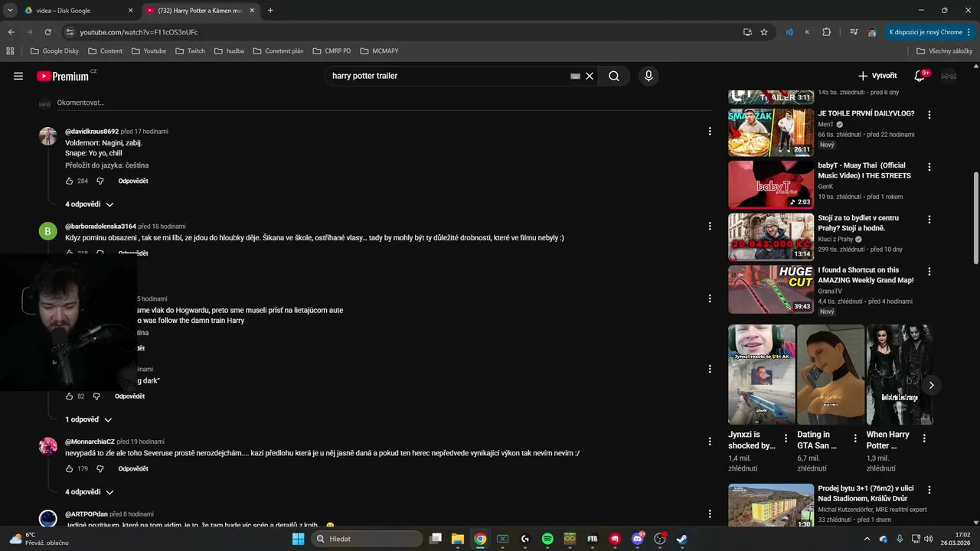Click 'Přeložit do jazyka: čeština' under Voldemort comment
Viewport: 980px width, 551px height.
106,165
